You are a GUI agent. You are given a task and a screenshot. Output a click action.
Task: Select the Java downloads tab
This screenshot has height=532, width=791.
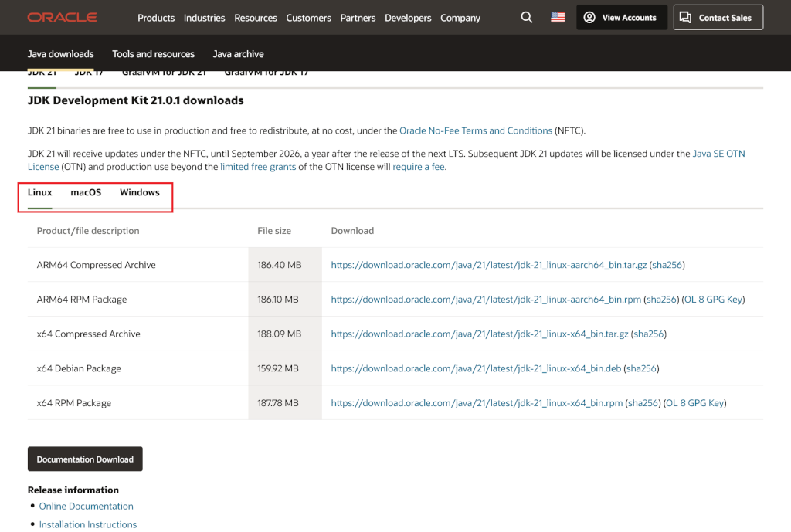click(60, 54)
